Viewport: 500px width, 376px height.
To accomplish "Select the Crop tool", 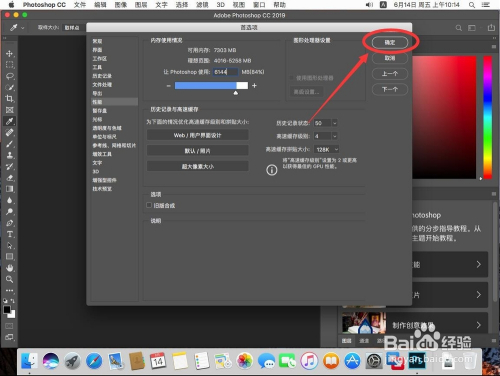I will tap(10, 99).
